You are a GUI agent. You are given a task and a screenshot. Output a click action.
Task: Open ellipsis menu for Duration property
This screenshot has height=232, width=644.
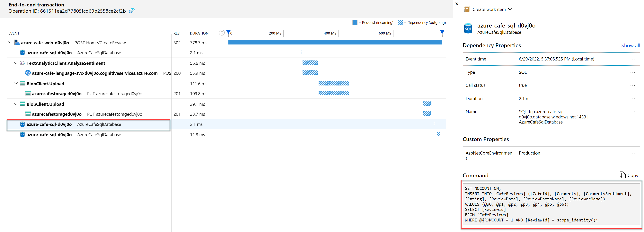pos(632,99)
